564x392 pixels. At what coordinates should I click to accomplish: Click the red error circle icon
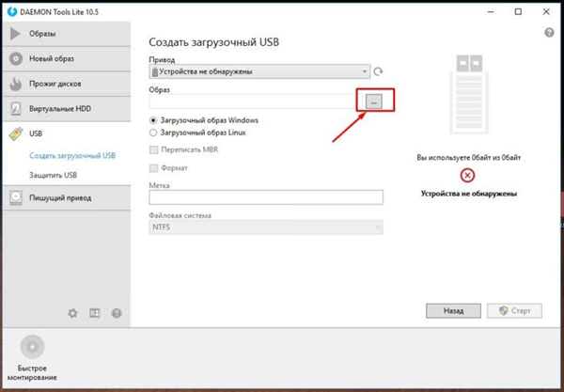coord(467,176)
